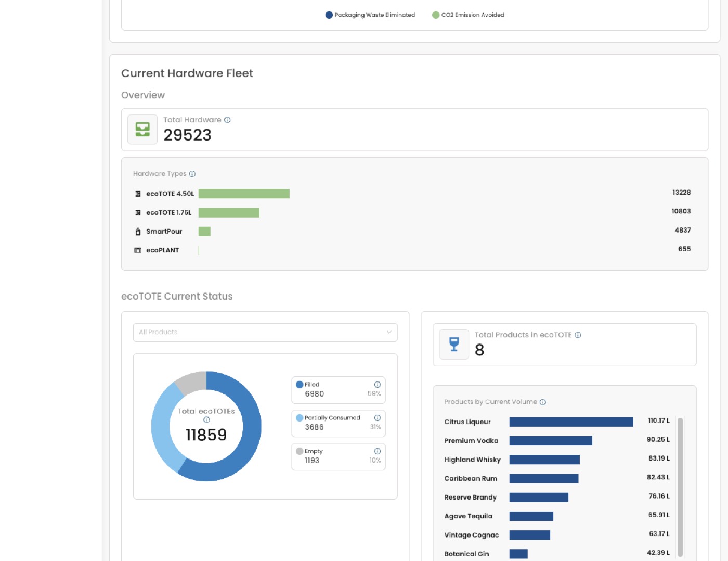
Task: Open the info tooltip on the Filled card
Action: (378, 385)
